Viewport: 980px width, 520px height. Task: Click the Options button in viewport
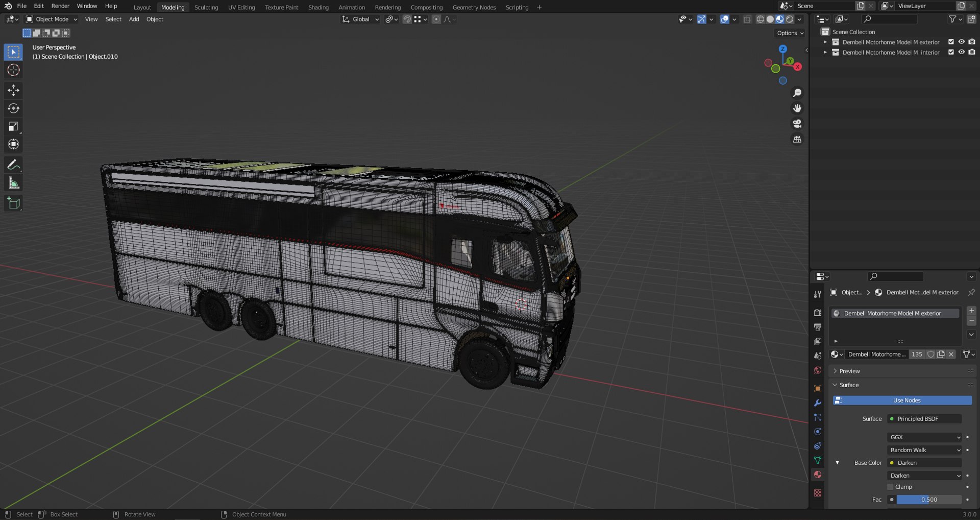pos(790,33)
